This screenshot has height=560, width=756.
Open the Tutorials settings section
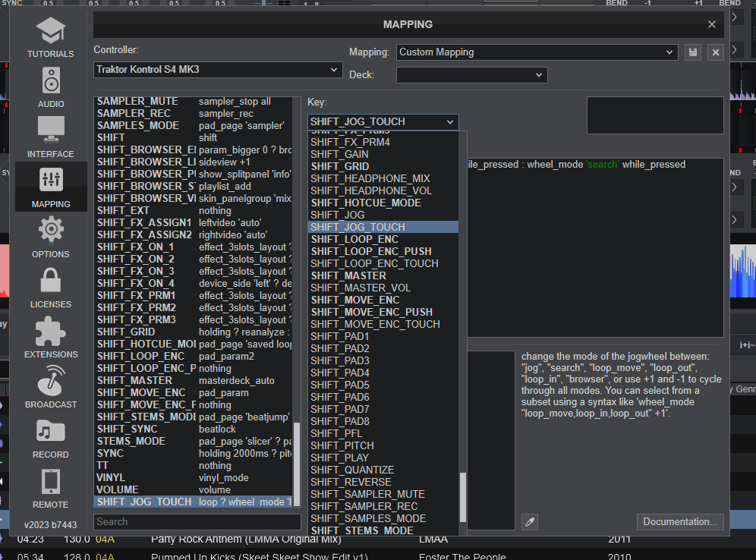click(x=51, y=37)
